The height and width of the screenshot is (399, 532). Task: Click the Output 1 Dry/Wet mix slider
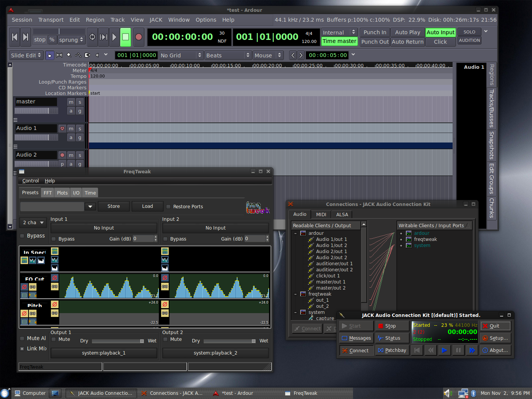(x=118, y=341)
